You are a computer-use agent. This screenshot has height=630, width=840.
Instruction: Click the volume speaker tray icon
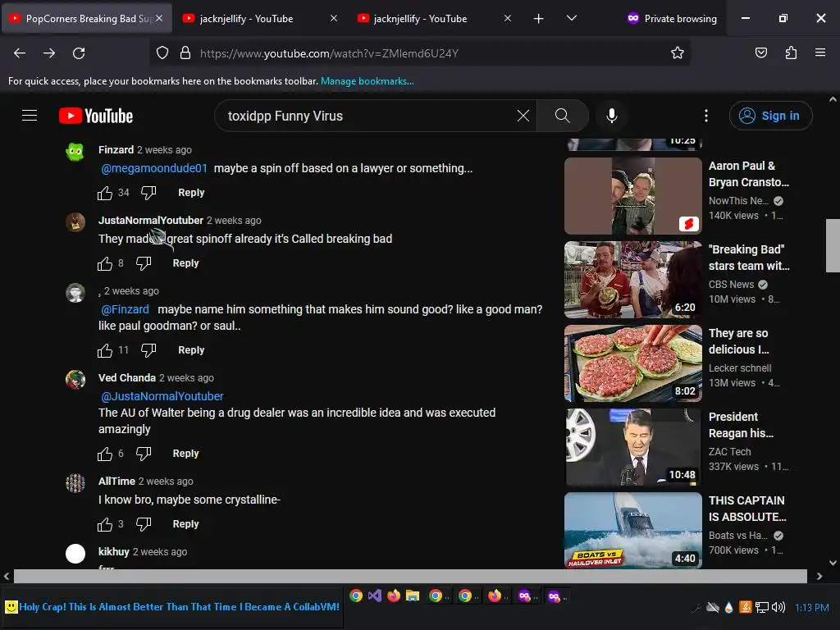[x=778, y=607]
